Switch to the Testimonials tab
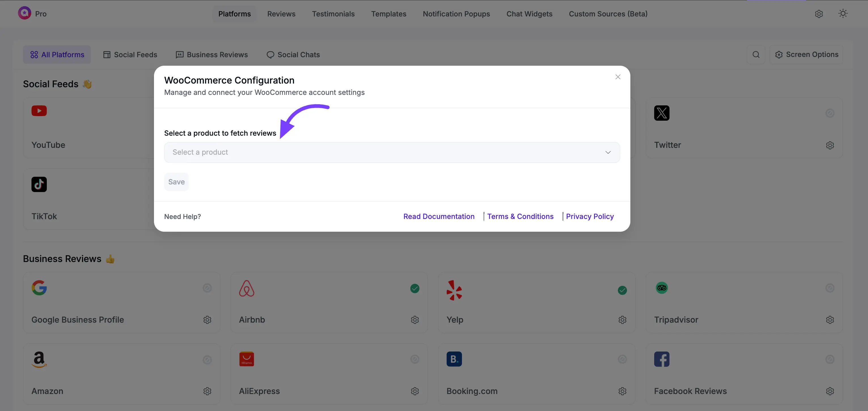The height and width of the screenshot is (411, 868). [333, 14]
